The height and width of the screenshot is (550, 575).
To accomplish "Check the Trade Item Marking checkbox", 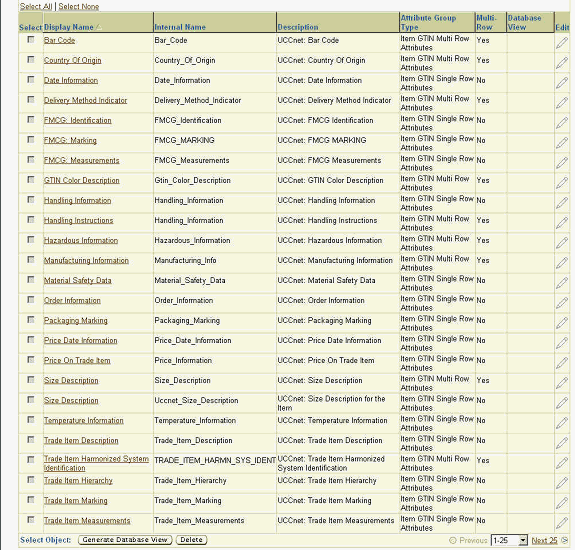I will coord(31,500).
